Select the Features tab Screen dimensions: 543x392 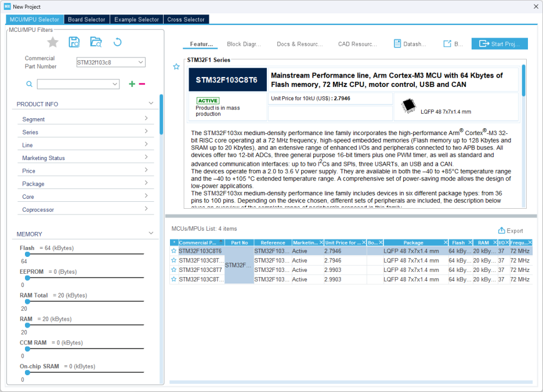coord(201,44)
